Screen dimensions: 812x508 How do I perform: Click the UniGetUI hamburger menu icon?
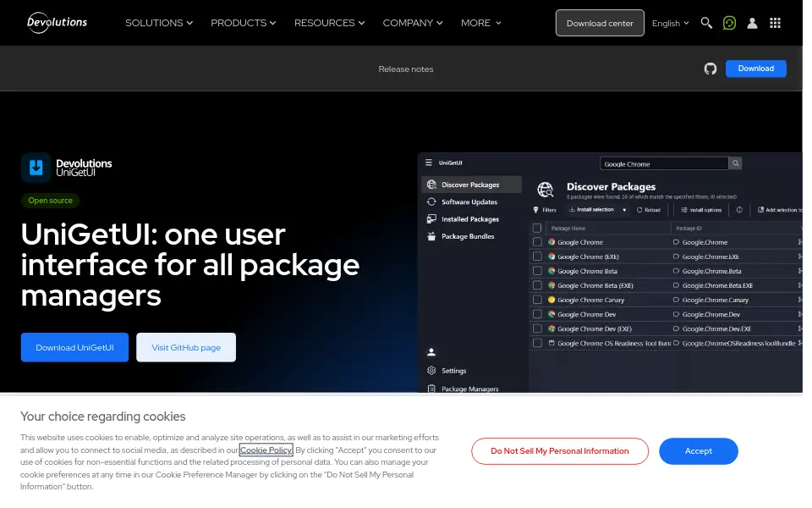click(428, 163)
